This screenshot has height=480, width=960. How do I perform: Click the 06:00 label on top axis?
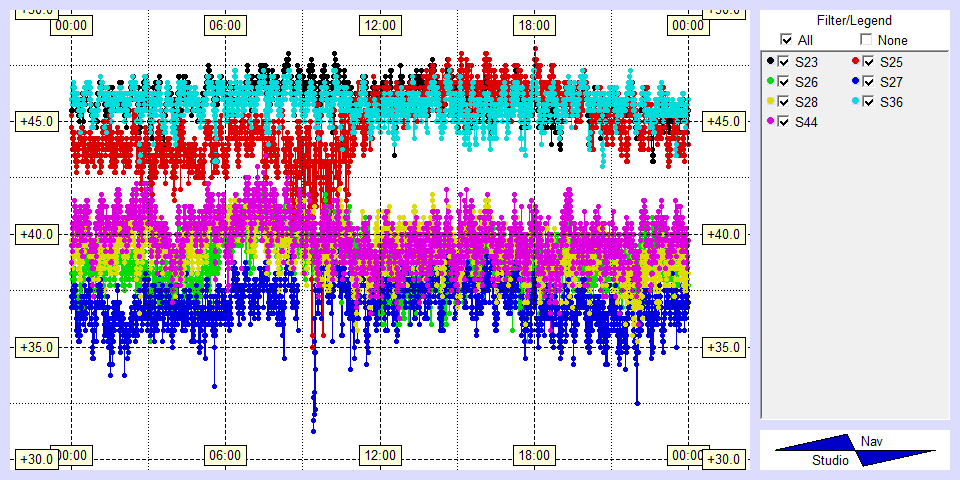pos(224,25)
